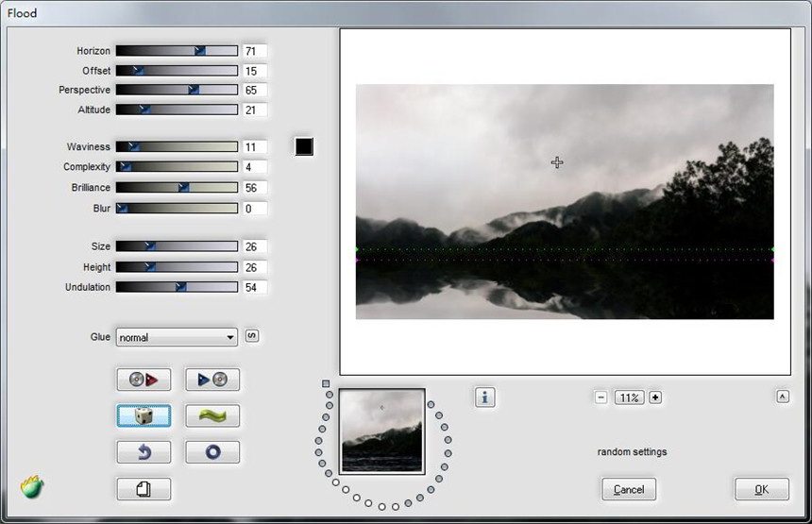Screen dimensions: 812x524
Task: Click the blue undo arrow button
Action: pos(144,452)
